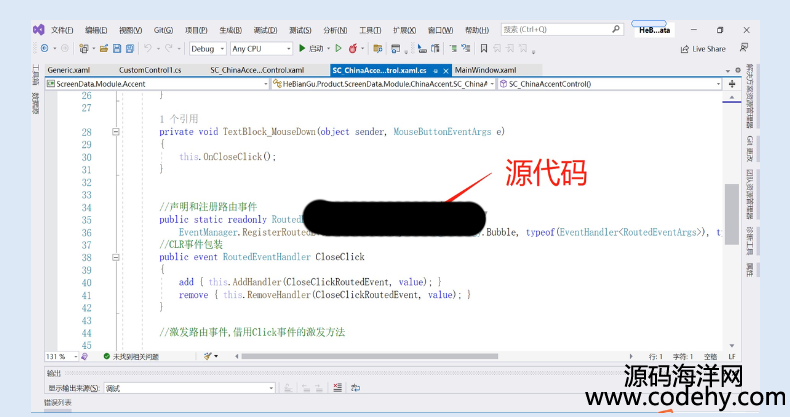The width and height of the screenshot is (790, 417).
Task: Open the 文件(F) menu
Action: [x=62, y=30]
